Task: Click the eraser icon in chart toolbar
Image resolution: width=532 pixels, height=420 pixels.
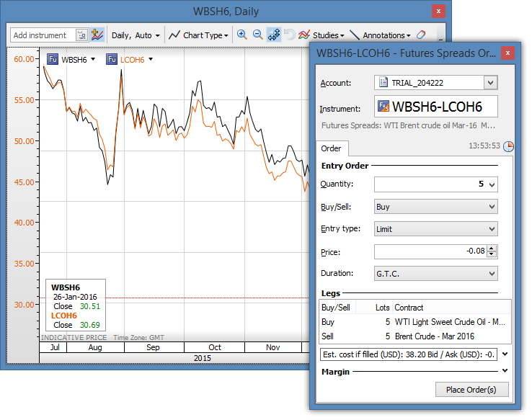Action: coord(422,35)
